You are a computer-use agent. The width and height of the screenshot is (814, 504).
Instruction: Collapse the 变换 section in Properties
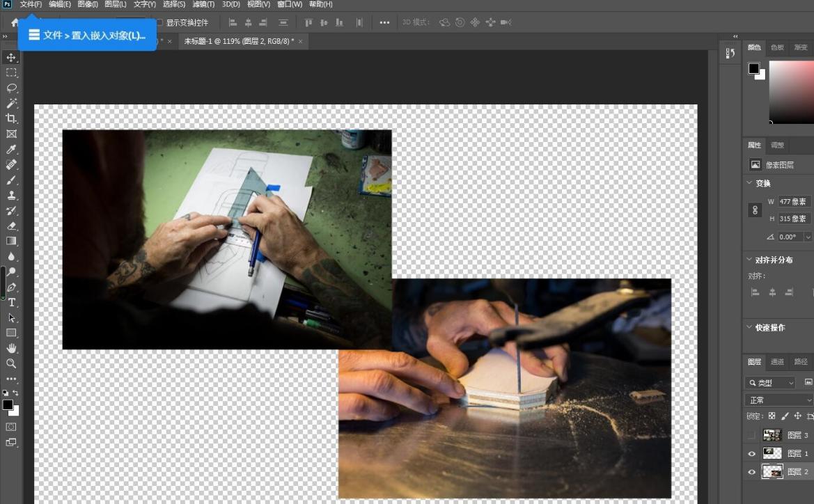point(750,183)
